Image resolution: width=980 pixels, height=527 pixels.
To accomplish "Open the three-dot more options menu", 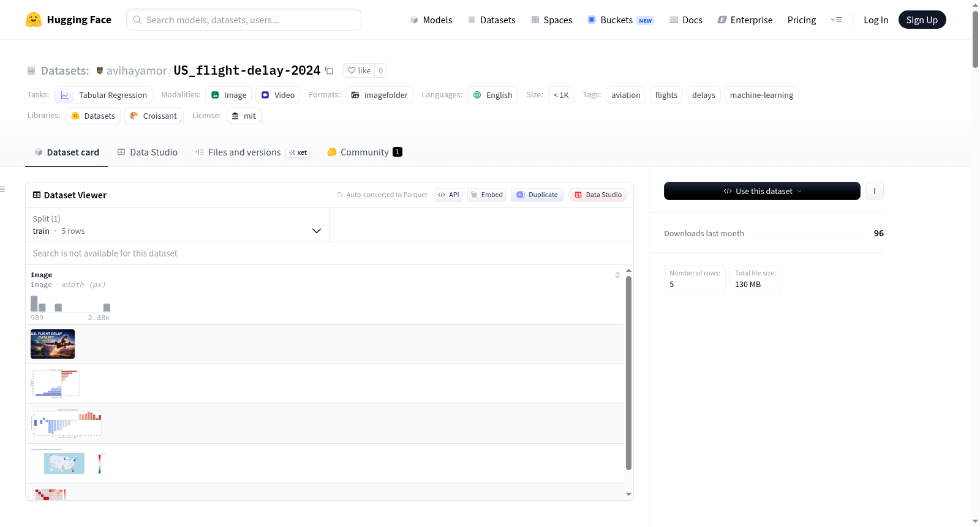I will click(875, 191).
